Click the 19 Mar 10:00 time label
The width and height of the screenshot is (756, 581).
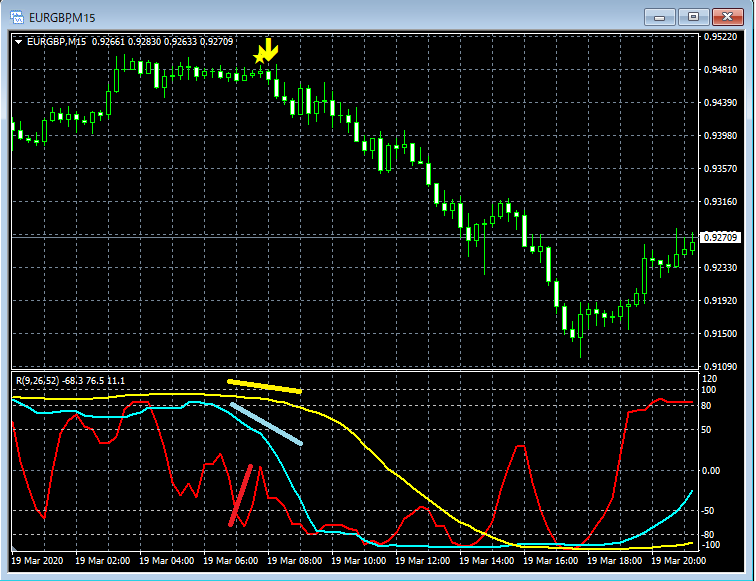coord(359,561)
